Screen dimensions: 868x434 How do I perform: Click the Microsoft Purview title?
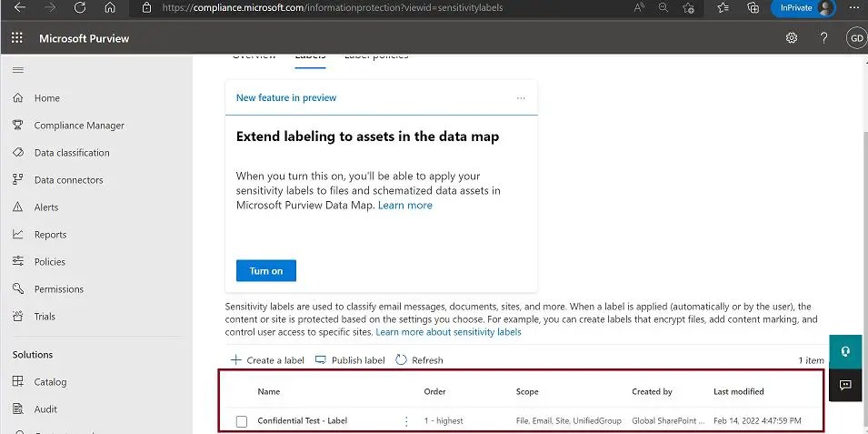coord(85,38)
